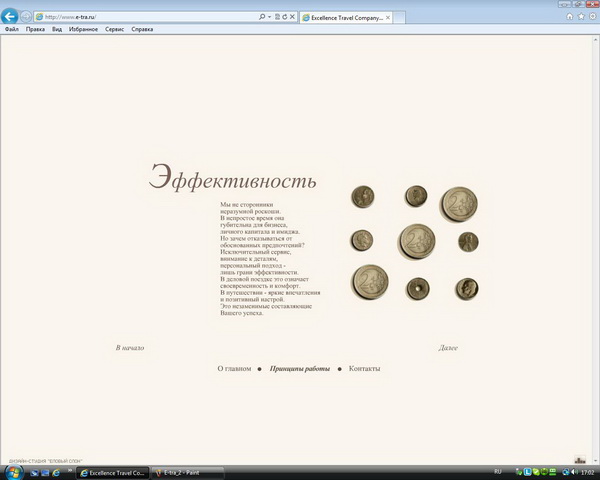Go back with the browser Back arrow
Viewport: 600px width, 480px height.
tap(10, 16)
